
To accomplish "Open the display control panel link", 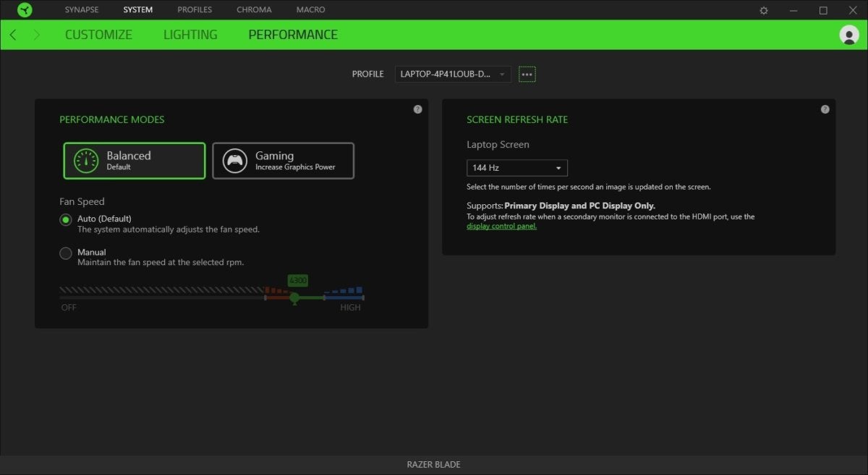I will coord(502,226).
